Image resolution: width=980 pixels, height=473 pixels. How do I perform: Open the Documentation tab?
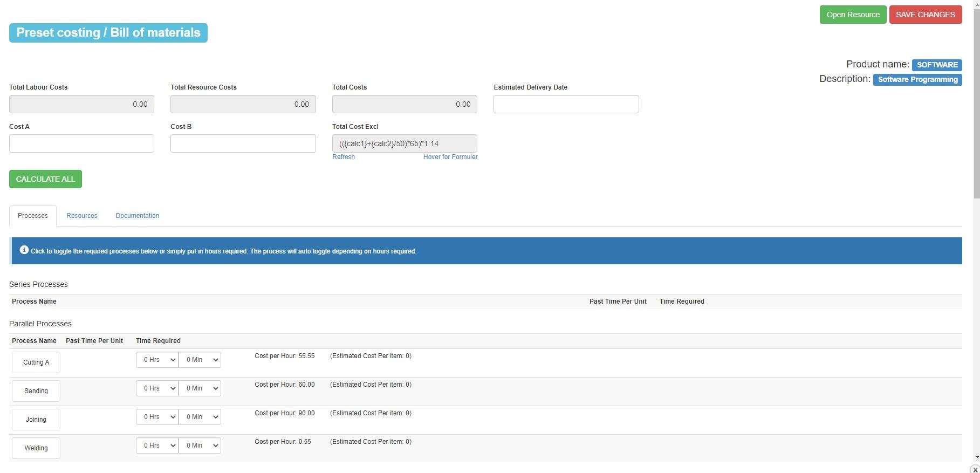pyautogui.click(x=138, y=216)
